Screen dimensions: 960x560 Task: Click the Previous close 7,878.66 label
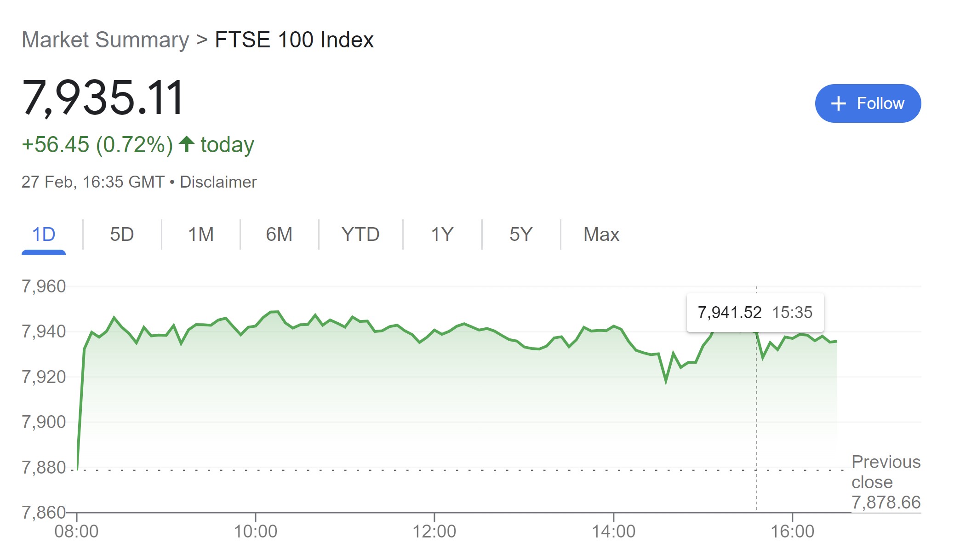886,482
